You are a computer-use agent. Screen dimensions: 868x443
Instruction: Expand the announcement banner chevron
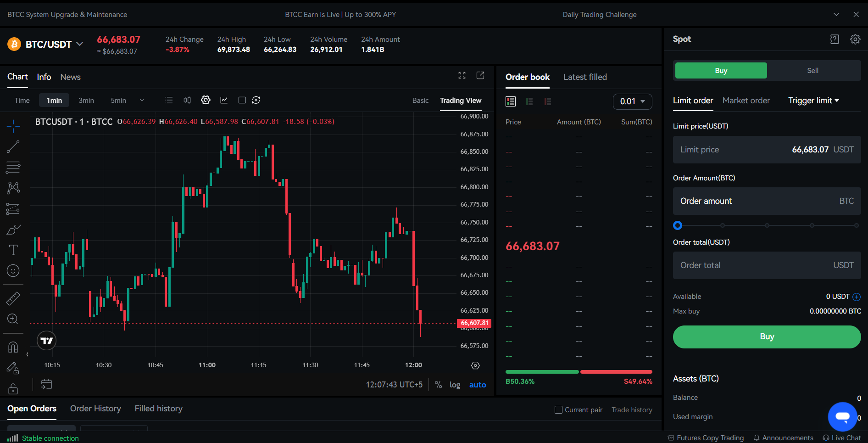tap(836, 15)
